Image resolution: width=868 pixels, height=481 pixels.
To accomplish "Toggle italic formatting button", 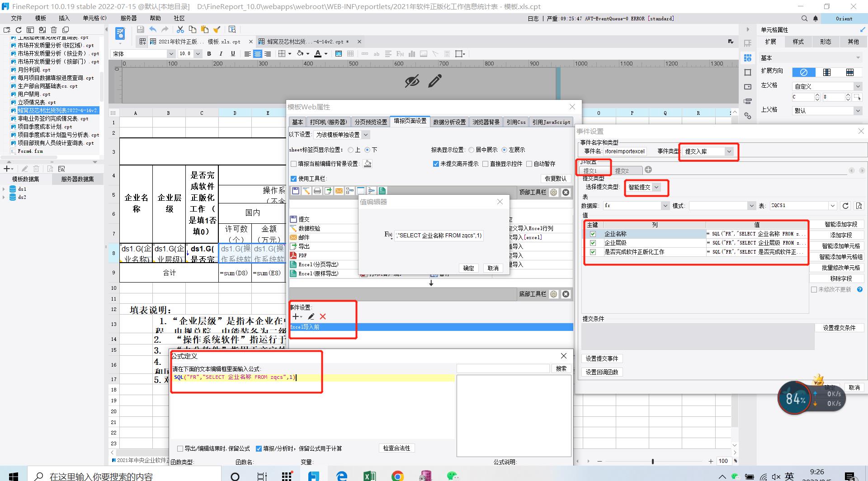I will (221, 54).
